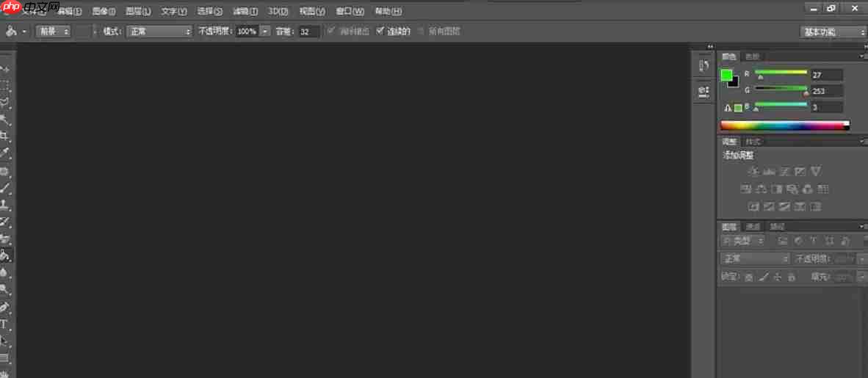Select the Move tool
This screenshot has height=378, width=868.
tap(5, 69)
